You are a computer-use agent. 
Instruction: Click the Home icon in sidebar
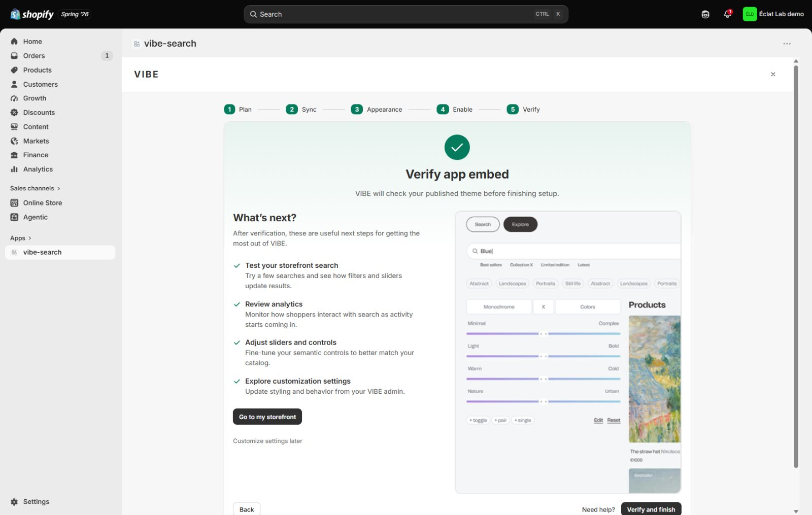[x=14, y=42]
